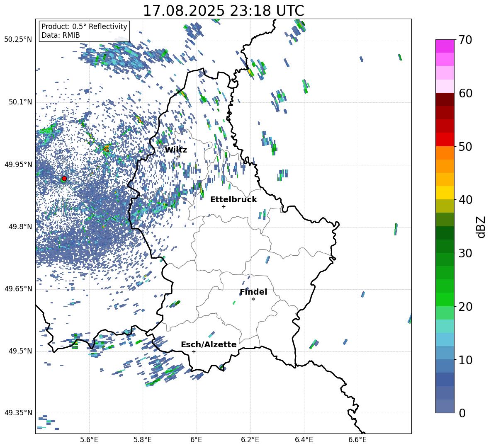Click the 'Product: 0.5° Reflectivity' legend text

(84, 26)
